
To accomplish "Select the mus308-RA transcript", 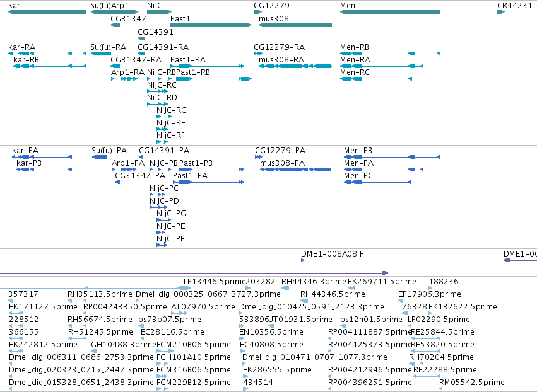I will click(295, 66).
